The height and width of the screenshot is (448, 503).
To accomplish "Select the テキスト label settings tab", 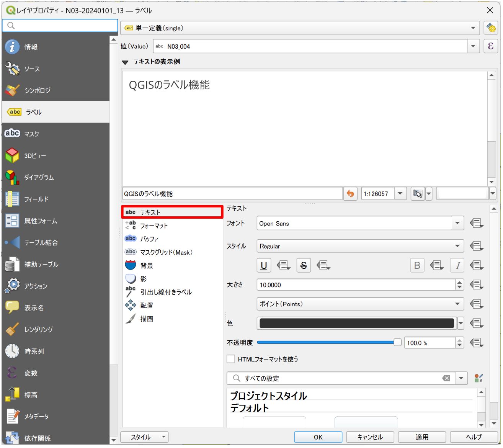I will point(172,212).
